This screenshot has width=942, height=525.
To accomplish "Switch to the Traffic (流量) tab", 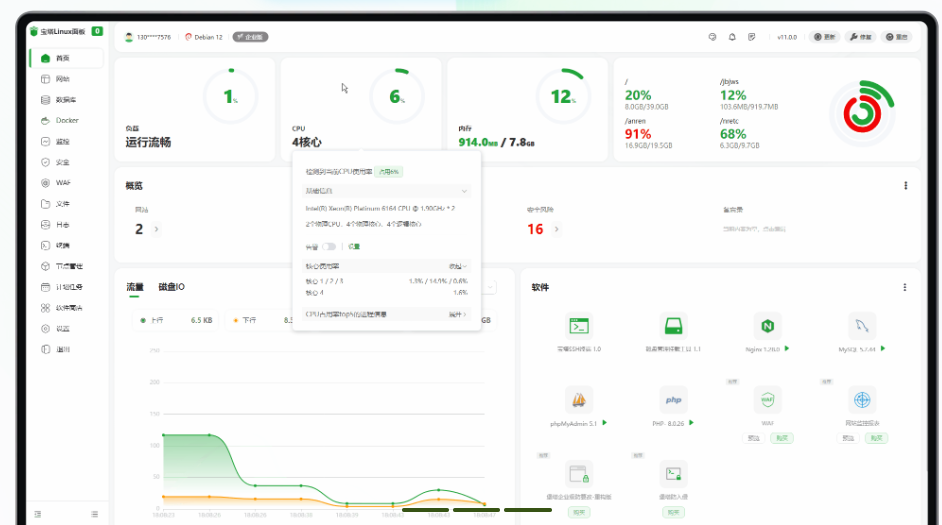I will tap(135, 287).
